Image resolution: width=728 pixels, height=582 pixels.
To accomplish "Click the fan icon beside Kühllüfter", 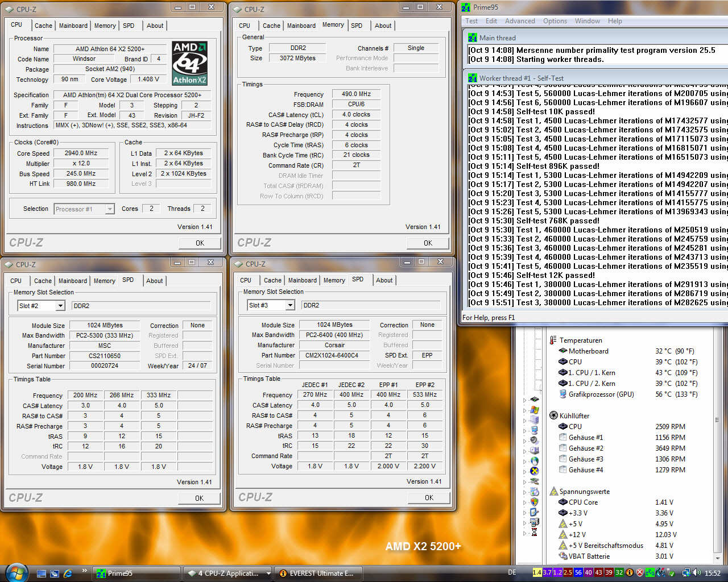I will click(553, 415).
